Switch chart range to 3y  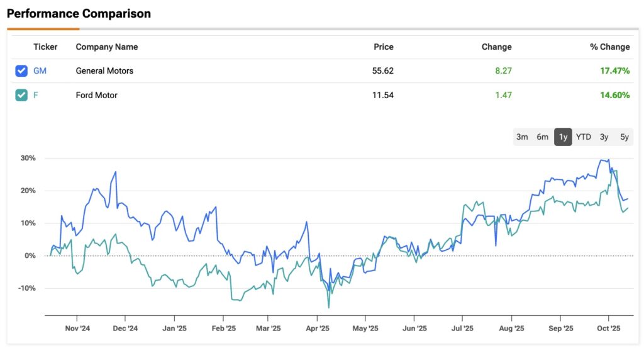[604, 137]
